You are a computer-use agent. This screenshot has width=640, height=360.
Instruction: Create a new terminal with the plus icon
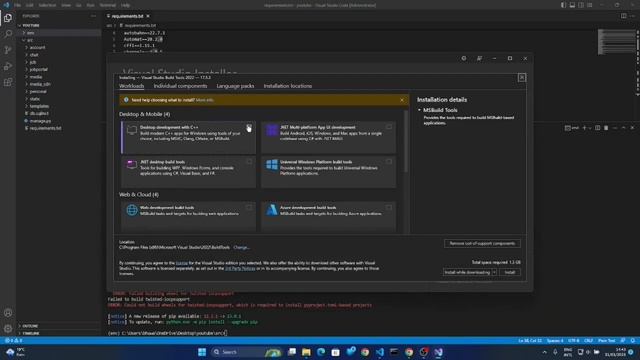pyautogui.click(x=584, y=128)
